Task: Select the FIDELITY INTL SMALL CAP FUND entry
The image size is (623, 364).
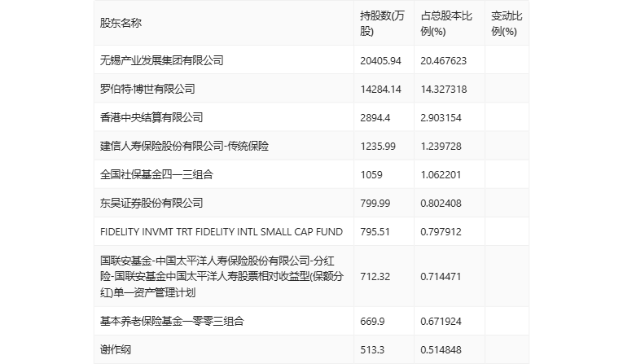Action: (x=222, y=231)
